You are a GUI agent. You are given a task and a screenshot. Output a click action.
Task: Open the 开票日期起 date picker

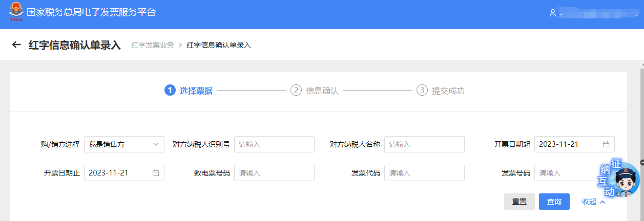click(569, 144)
